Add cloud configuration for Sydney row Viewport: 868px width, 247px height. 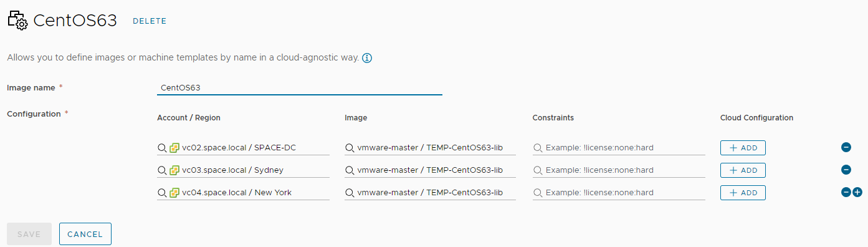pyautogui.click(x=743, y=170)
